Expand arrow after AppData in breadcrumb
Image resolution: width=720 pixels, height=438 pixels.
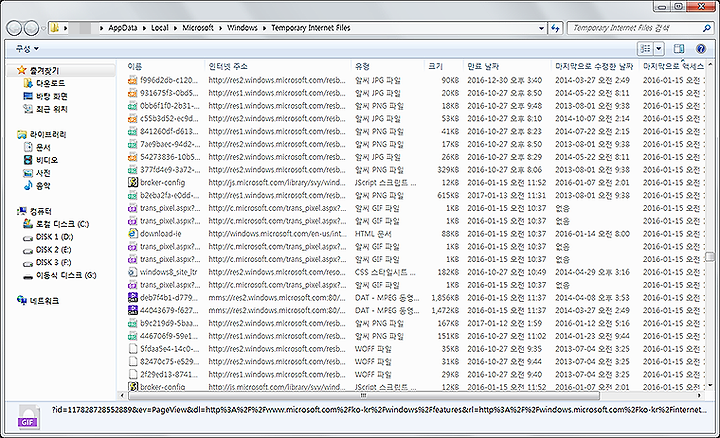(x=145, y=28)
